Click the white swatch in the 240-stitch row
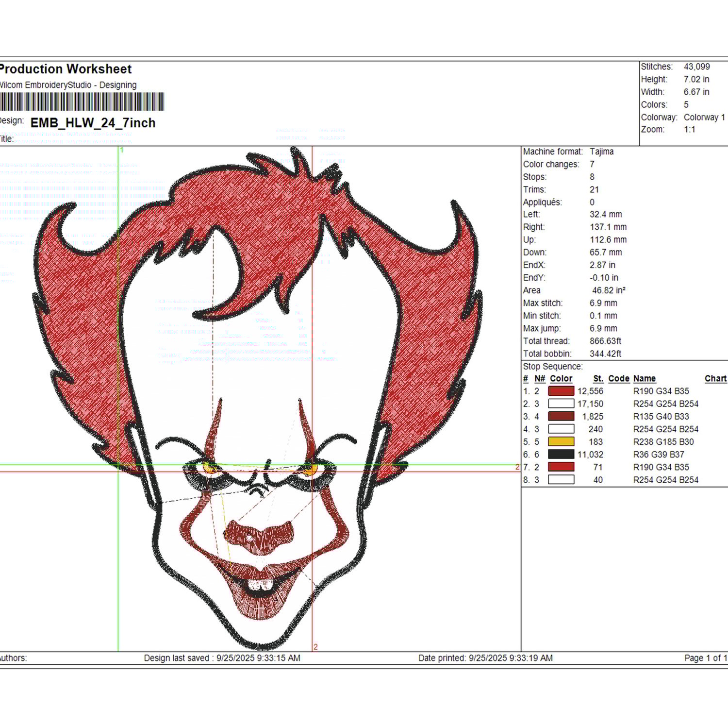Screen dimensions: 728x726 point(561,429)
